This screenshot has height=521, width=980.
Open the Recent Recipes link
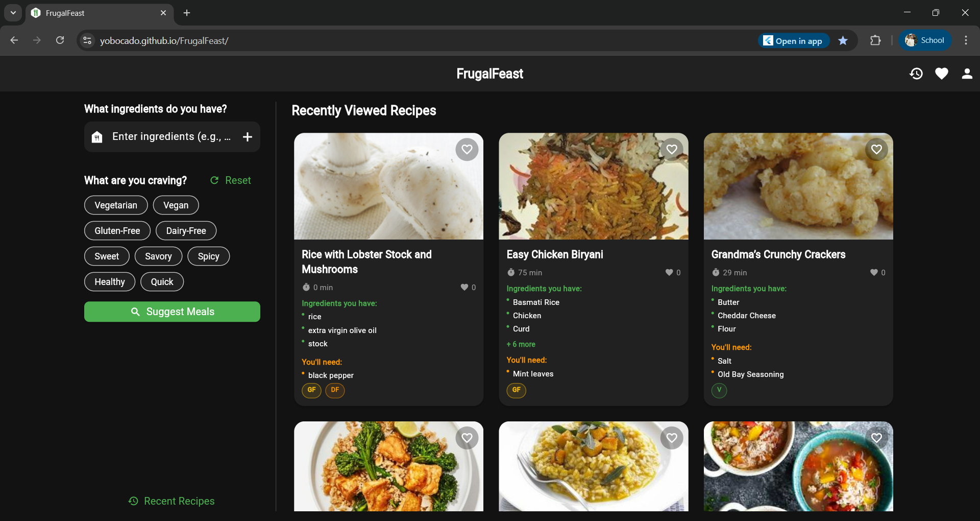tap(171, 501)
